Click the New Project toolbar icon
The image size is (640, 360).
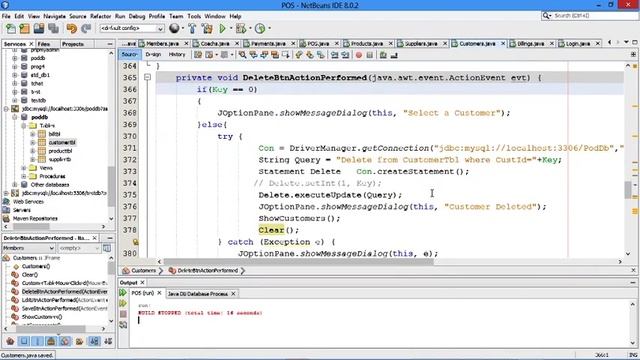[x=24, y=29]
